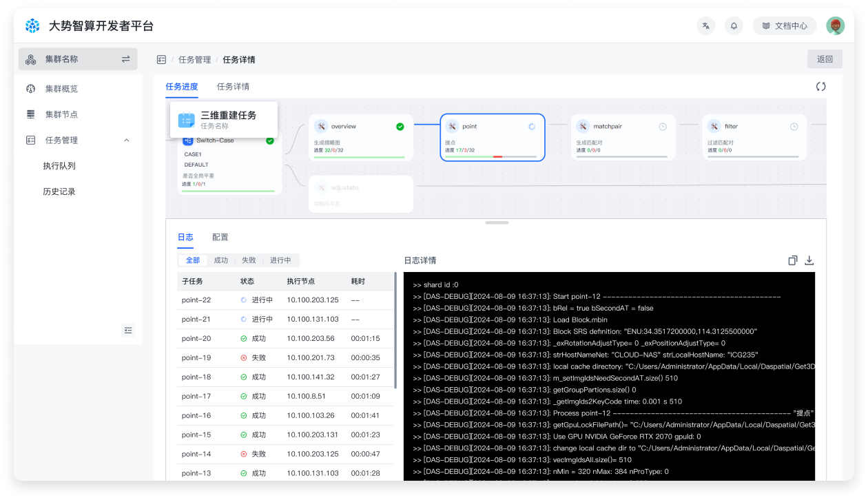The image size is (868, 500).
Task: Switch cluster with the swap arrows icon
Action: pyautogui.click(x=125, y=59)
